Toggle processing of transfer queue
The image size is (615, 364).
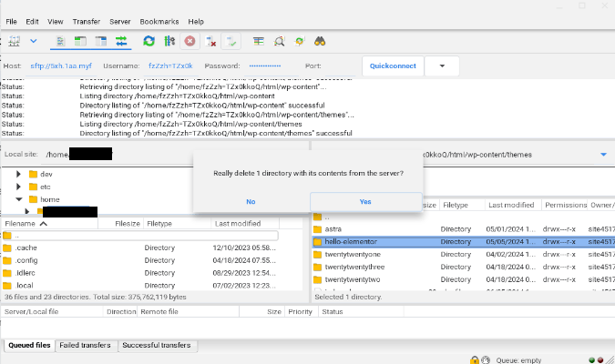pos(169,41)
